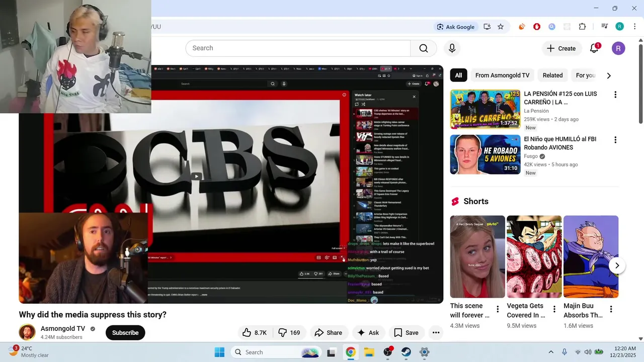Open options for Vegeta Gets Covered short

point(554,309)
